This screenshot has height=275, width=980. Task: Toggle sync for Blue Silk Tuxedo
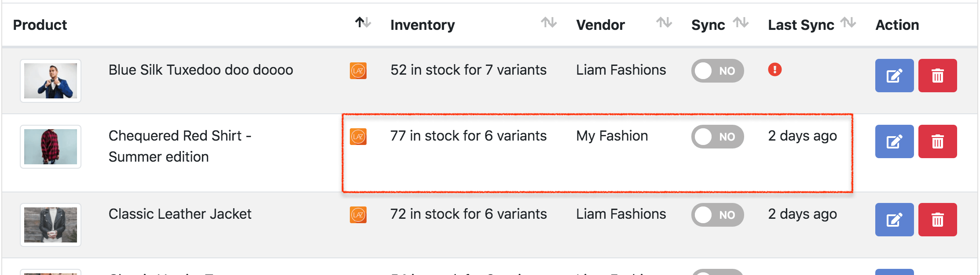[x=717, y=71]
